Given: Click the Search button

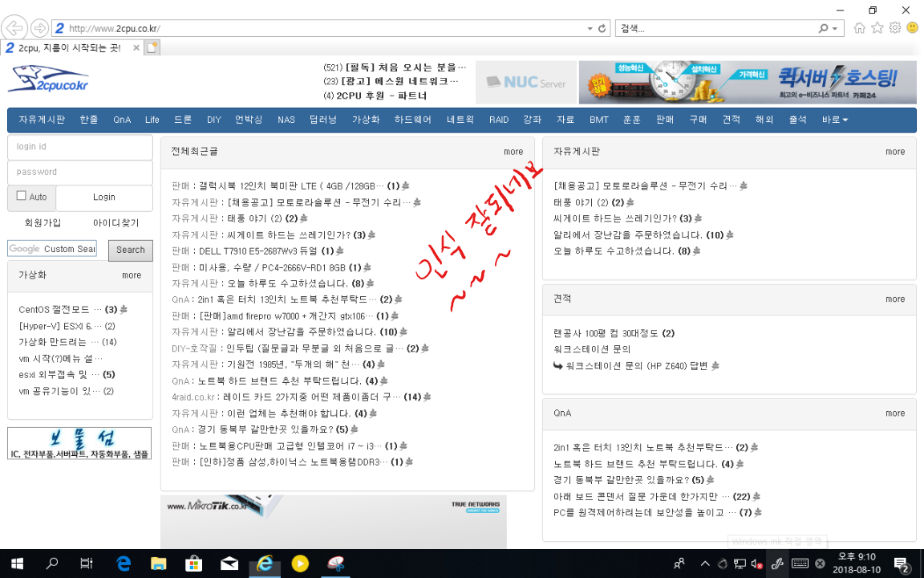Looking at the screenshot, I should 130,250.
